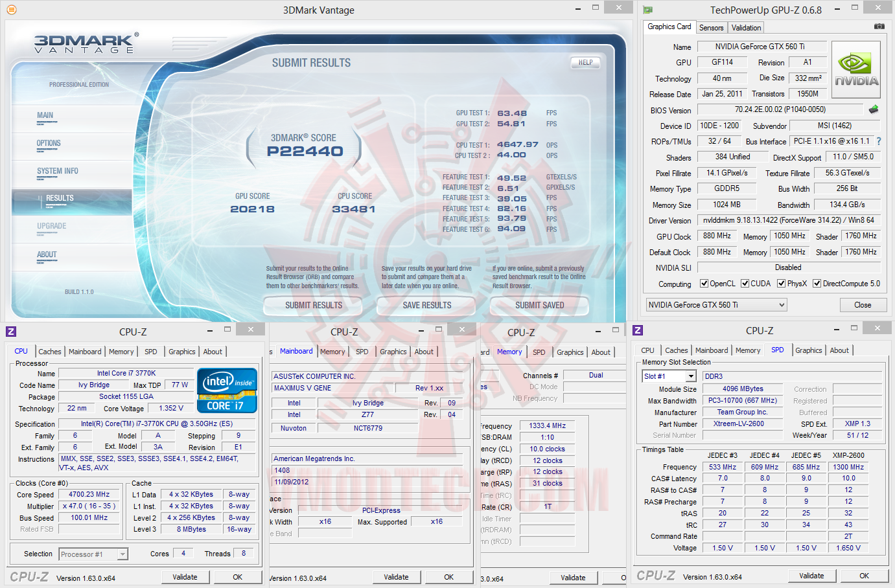Click Validate in the CPU-Z processor window
The width and height of the screenshot is (895, 588).
(185, 577)
